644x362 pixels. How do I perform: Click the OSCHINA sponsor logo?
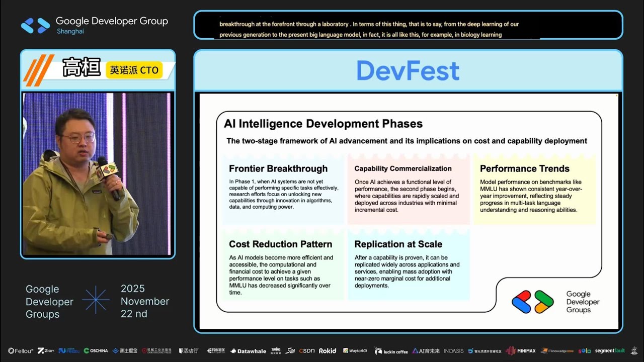coord(96,351)
